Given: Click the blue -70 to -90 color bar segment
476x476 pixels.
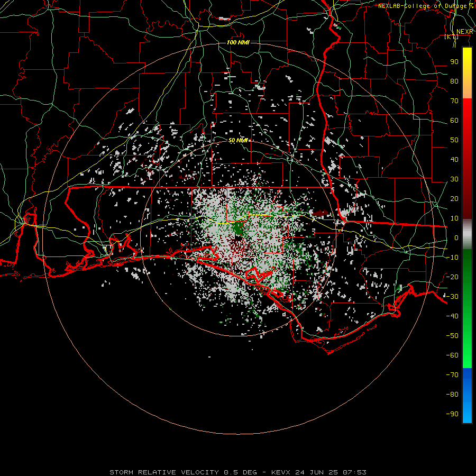Looking at the screenshot, I should pyautogui.click(x=467, y=396).
